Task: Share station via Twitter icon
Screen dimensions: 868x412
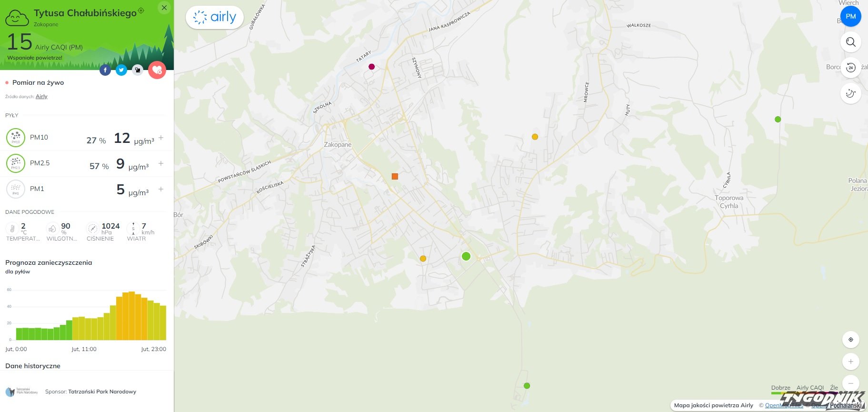Action: (121, 70)
